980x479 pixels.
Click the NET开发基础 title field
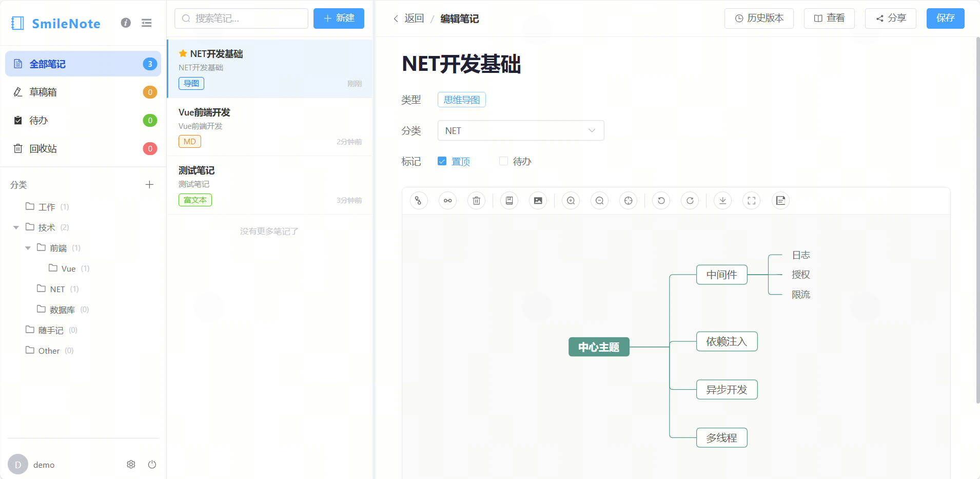461,64
